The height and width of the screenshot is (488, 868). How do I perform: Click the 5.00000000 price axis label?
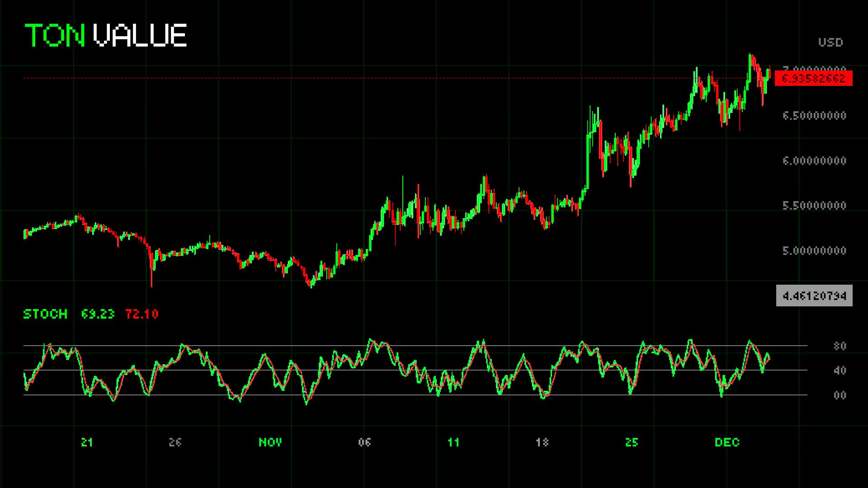pyautogui.click(x=815, y=251)
